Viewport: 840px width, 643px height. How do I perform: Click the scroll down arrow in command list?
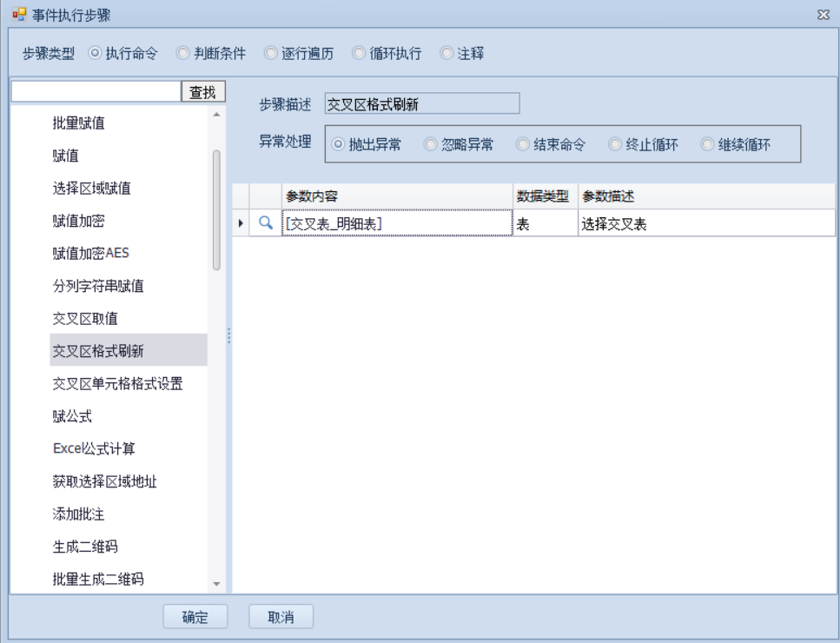[x=216, y=584]
